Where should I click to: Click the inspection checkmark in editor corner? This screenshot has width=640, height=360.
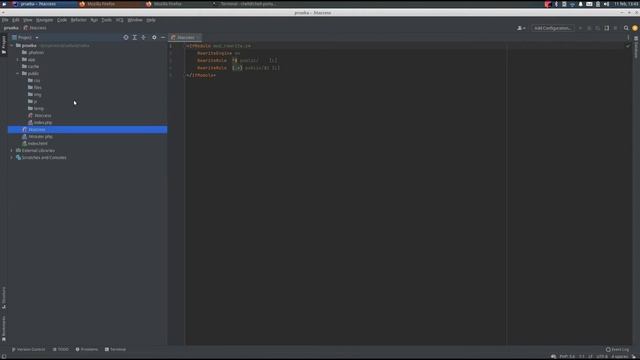click(x=628, y=46)
